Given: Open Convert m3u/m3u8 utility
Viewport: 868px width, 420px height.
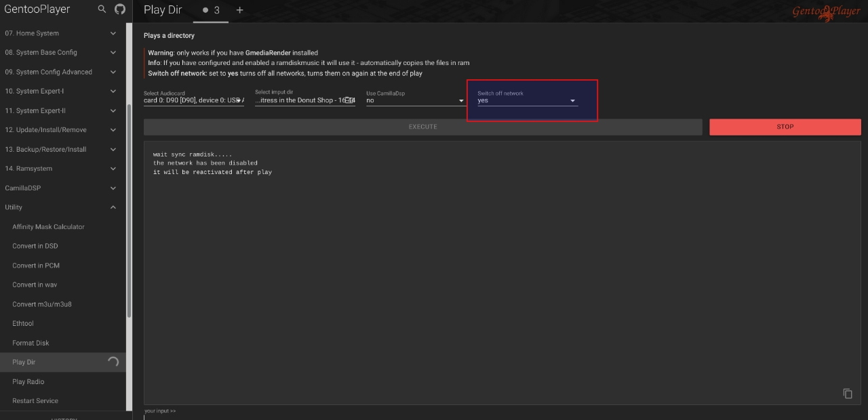Looking at the screenshot, I should tap(63, 304).
